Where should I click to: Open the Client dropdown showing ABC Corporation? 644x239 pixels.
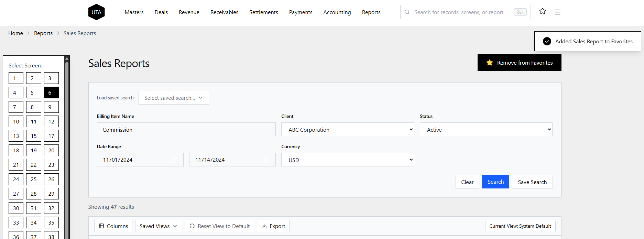[348, 130]
